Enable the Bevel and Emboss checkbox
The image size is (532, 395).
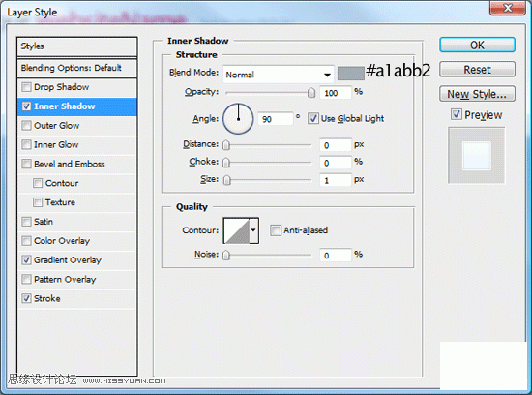click(x=26, y=164)
